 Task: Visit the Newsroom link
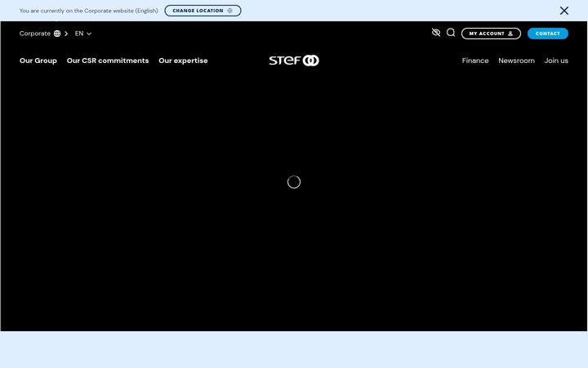(x=516, y=61)
